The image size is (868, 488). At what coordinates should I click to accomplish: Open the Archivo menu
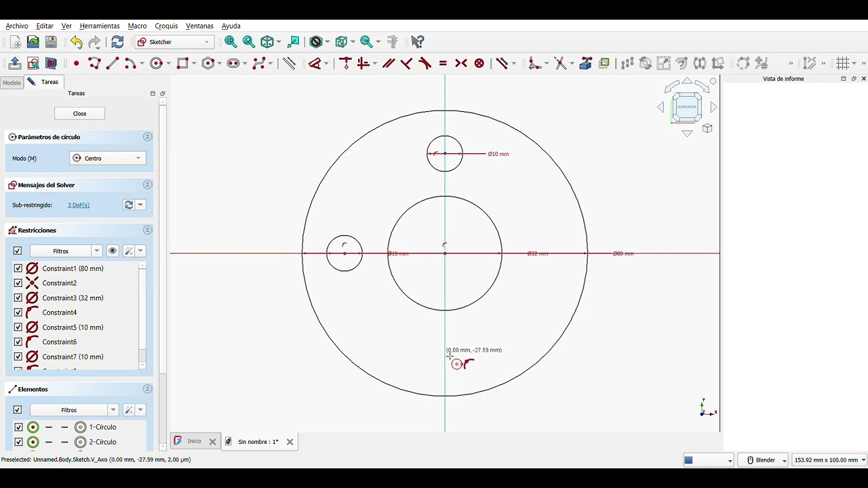pos(17,26)
